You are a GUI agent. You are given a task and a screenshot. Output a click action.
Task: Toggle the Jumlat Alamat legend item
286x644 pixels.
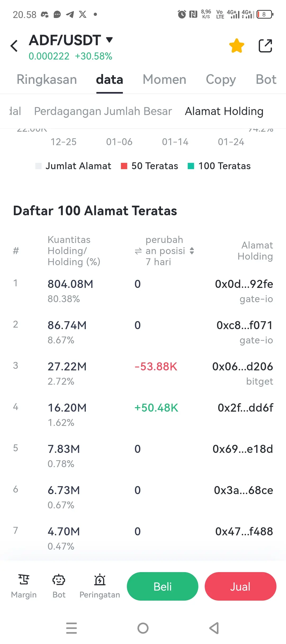coord(73,166)
